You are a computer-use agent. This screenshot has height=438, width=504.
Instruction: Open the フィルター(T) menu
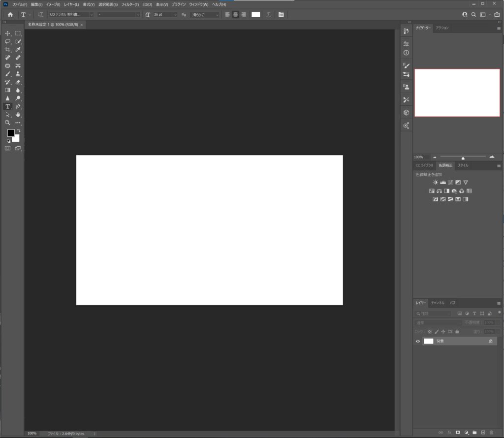tap(130, 4)
